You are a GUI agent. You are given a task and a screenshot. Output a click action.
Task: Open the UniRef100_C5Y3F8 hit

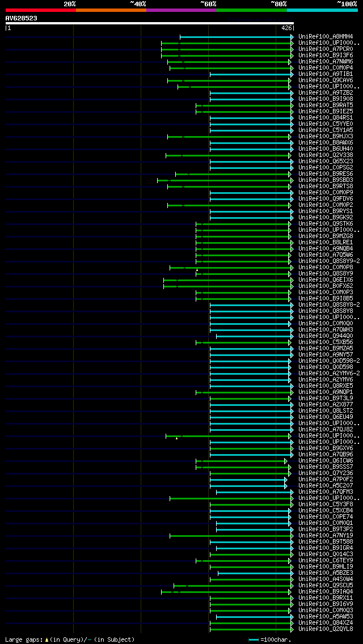point(326,505)
